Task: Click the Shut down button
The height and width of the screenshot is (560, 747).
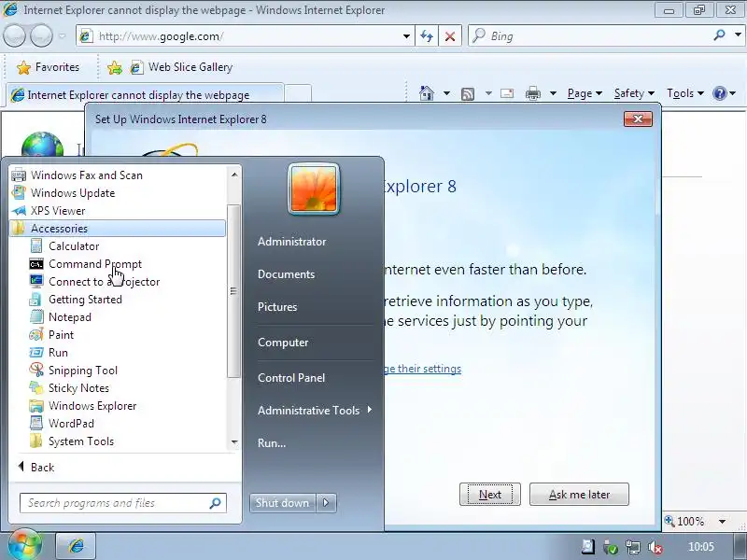Action: 283,503
